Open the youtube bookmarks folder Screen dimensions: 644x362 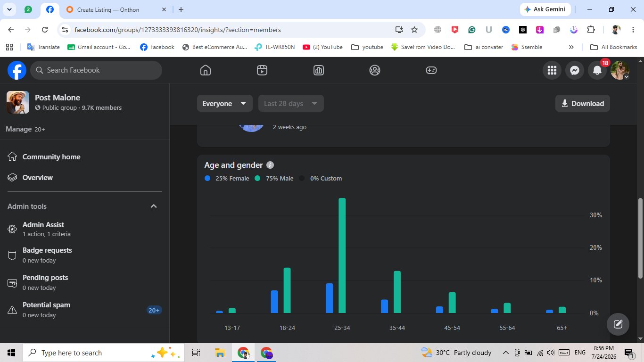[367, 47]
